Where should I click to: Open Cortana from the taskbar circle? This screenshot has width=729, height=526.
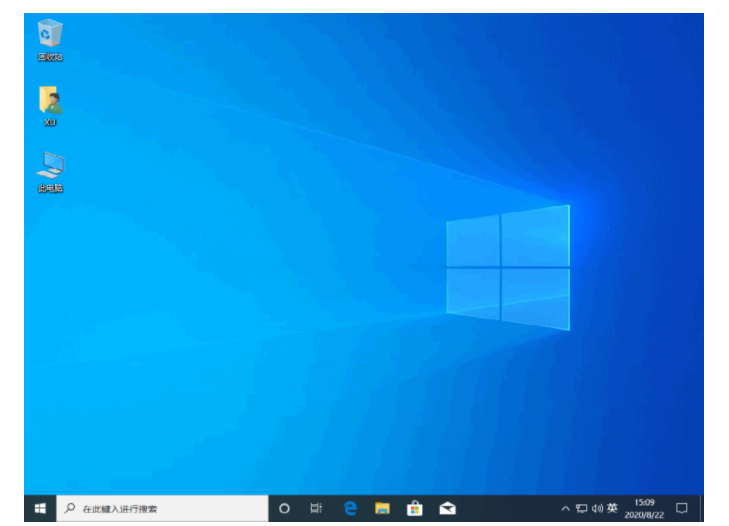284,508
